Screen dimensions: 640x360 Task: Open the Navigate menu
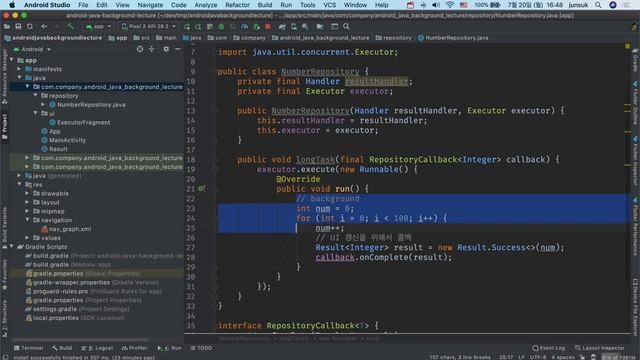[x=150, y=5]
